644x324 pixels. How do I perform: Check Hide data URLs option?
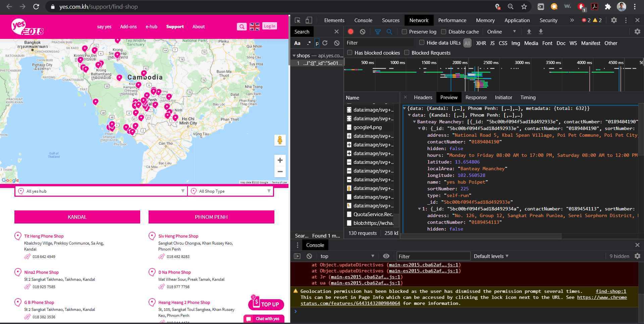pyautogui.click(x=422, y=43)
